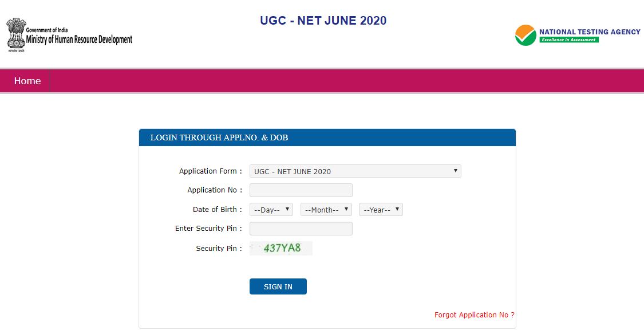The width and height of the screenshot is (644, 330).
Task: Click the Application No input field
Action: 301,190
